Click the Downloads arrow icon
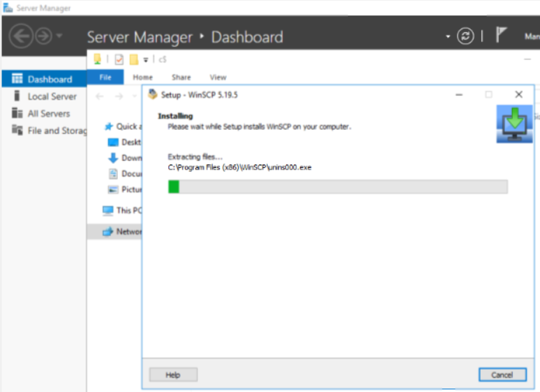This screenshot has width=540, height=392. click(113, 158)
